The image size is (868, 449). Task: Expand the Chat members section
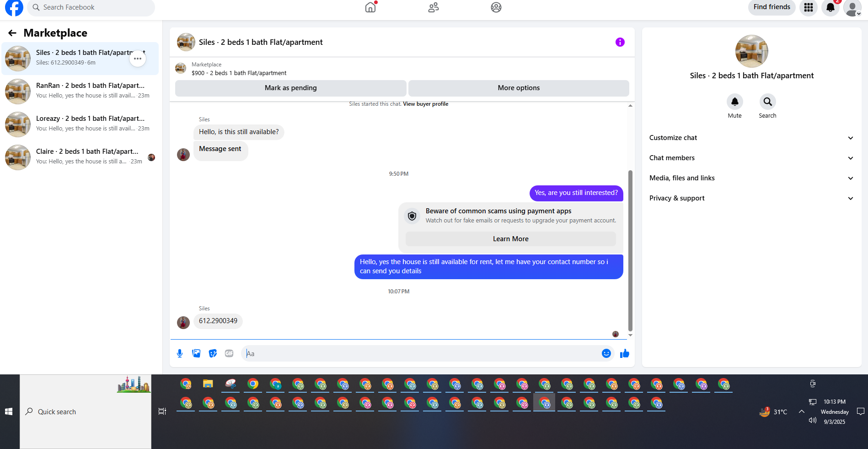[x=752, y=158]
